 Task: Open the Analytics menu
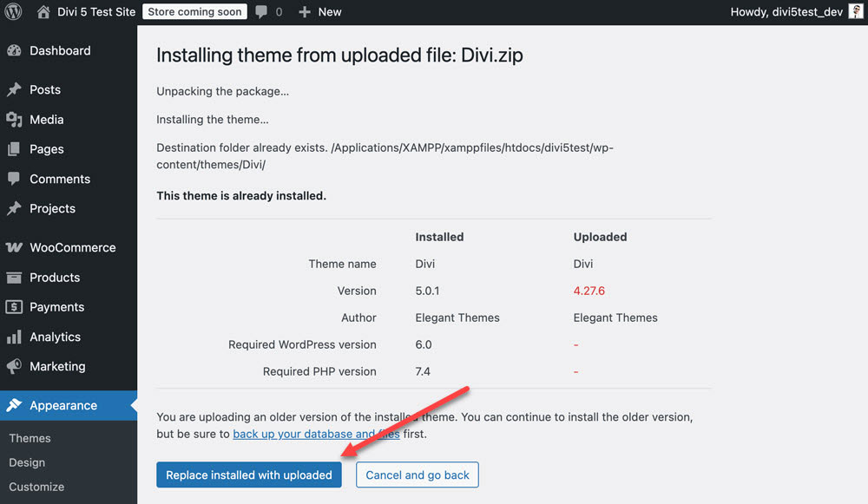[55, 337]
